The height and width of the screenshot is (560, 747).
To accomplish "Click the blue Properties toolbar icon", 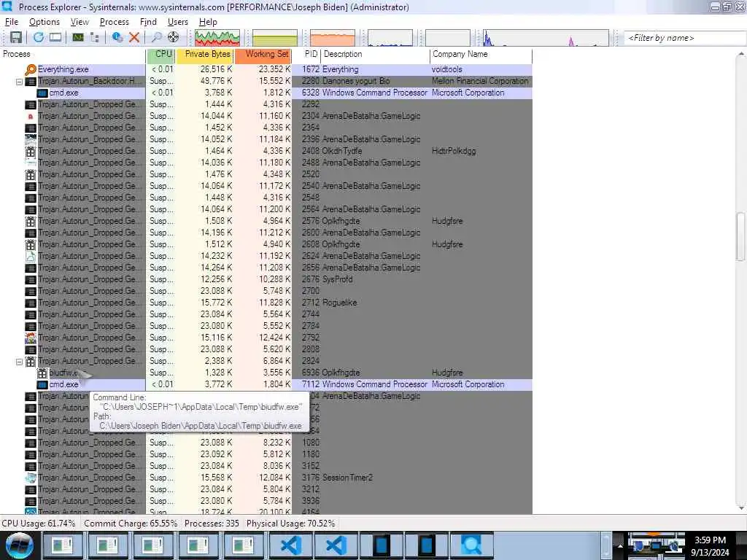I will (x=117, y=37).
